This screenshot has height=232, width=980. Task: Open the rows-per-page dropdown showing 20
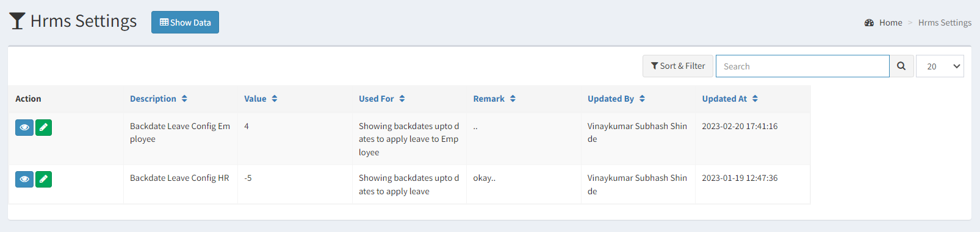[x=940, y=66]
